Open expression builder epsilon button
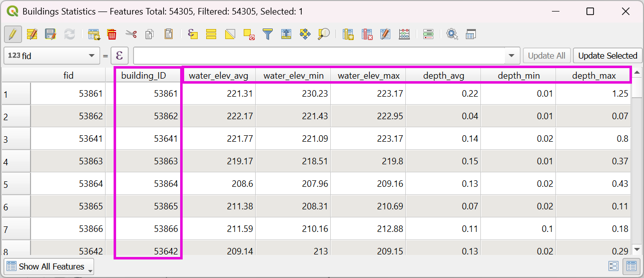644x278 pixels. point(119,56)
